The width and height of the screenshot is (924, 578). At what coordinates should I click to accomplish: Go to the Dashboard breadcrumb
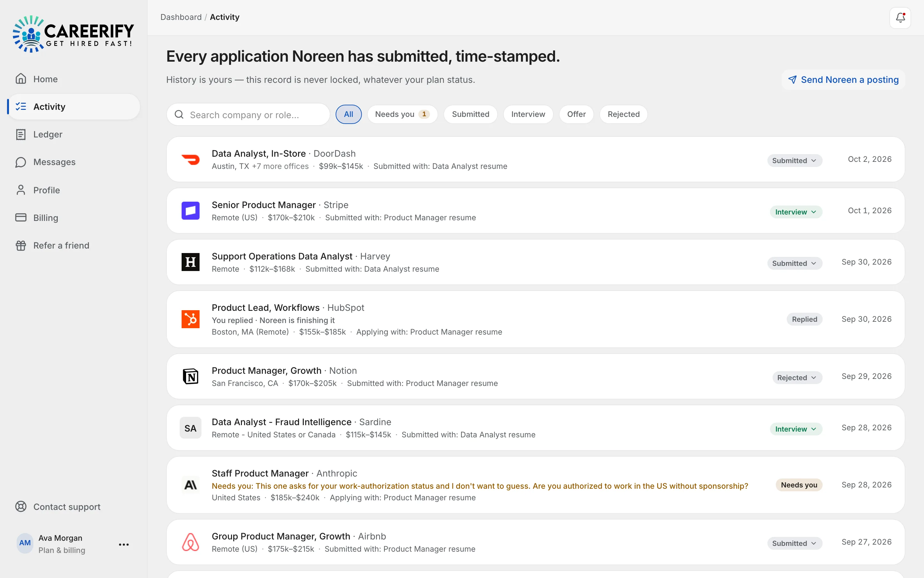pyautogui.click(x=181, y=17)
